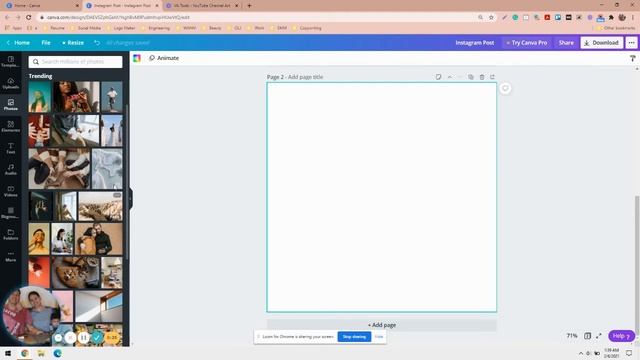Pause the Loom recording
Viewport: 640px width, 360px height.
pyautogui.click(x=83, y=338)
